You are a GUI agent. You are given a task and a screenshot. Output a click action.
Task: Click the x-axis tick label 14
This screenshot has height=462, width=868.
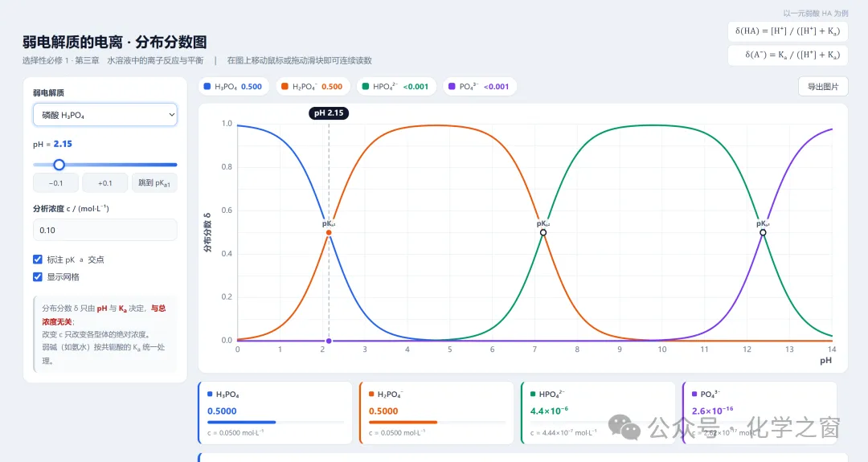(832, 350)
